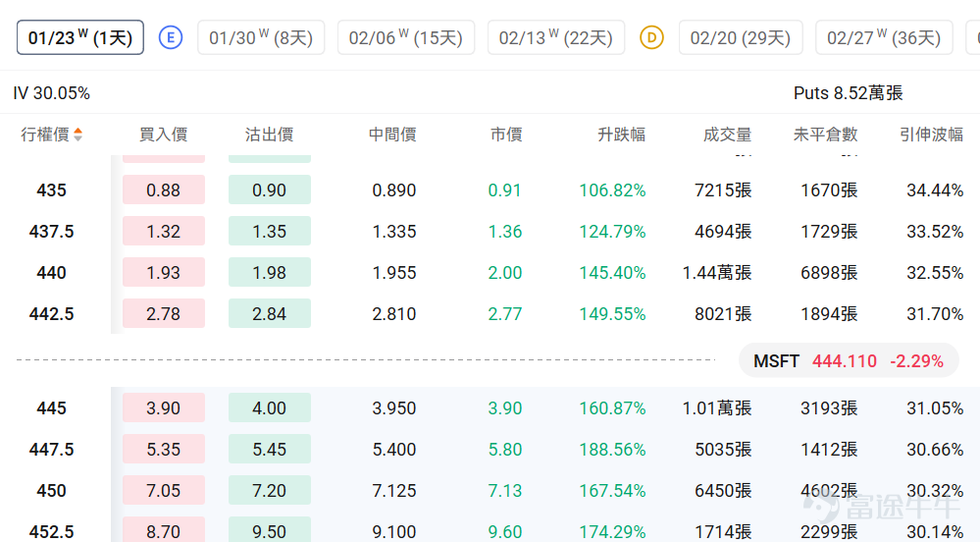Screen dimensions: 980x542
Task: Click the 4.00 ask price for strike 445
Action: 270,407
